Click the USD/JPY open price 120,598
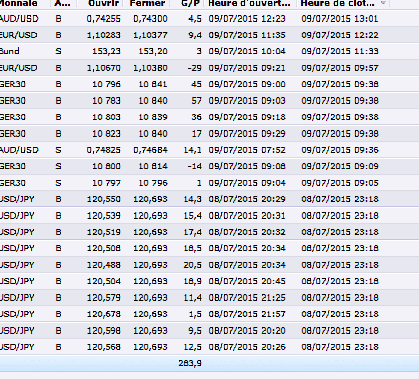This screenshot has height=379, width=419. pos(104,331)
